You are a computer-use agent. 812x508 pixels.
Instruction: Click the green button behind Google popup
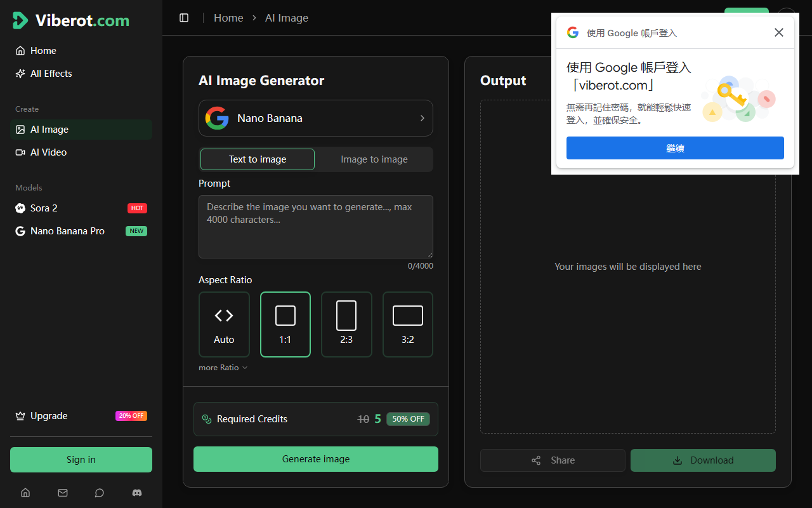[x=747, y=10]
